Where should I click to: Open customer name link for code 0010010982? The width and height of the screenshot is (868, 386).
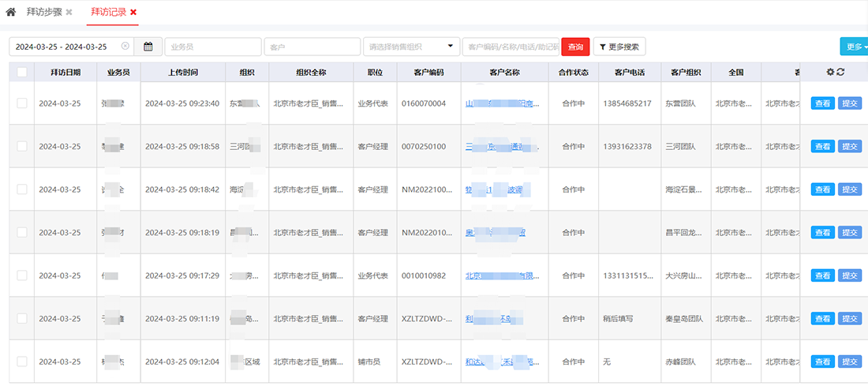pyautogui.click(x=503, y=276)
